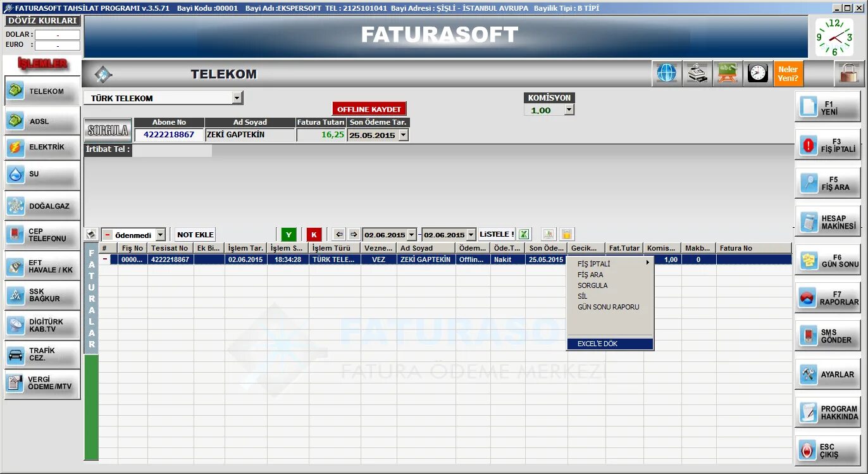Open the globe web icon in header

667,73
